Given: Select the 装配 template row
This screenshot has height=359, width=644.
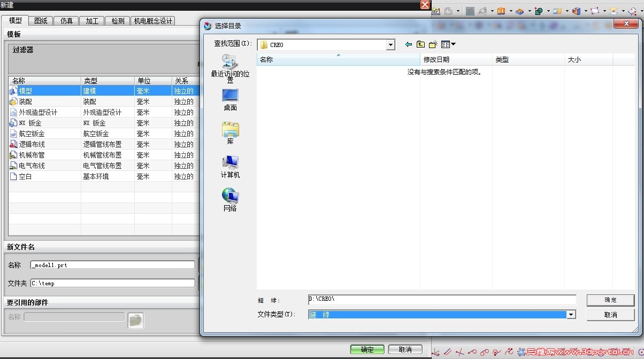Looking at the screenshot, I should [104, 102].
